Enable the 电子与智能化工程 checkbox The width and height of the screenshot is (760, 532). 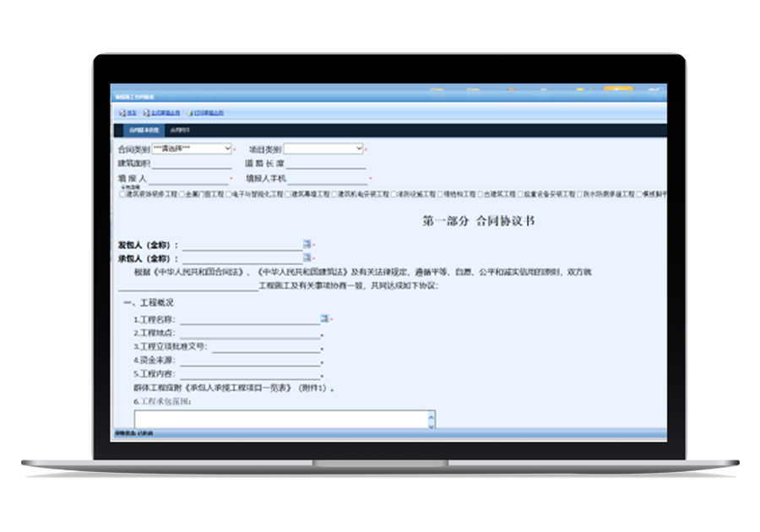point(228,194)
